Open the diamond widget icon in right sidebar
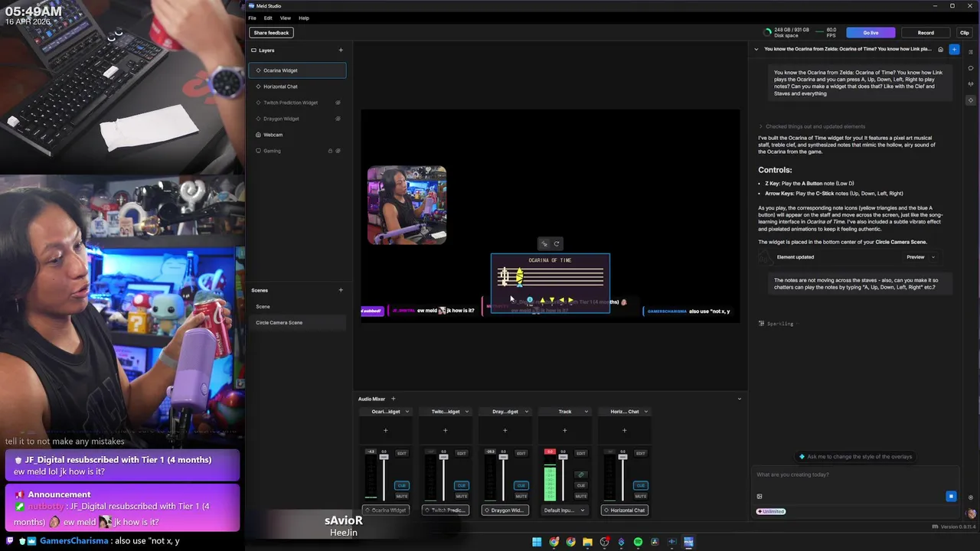Image resolution: width=980 pixels, height=551 pixels. point(971,100)
